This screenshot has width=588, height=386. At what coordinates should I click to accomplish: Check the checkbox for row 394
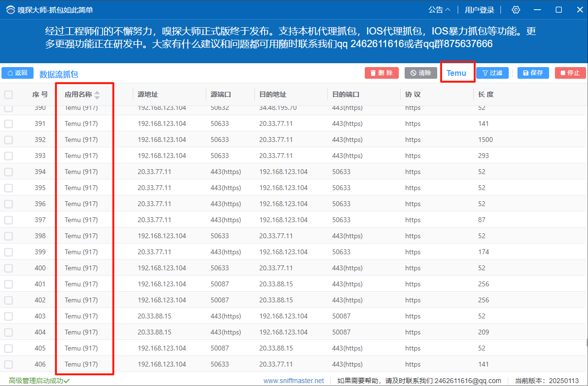pos(9,172)
